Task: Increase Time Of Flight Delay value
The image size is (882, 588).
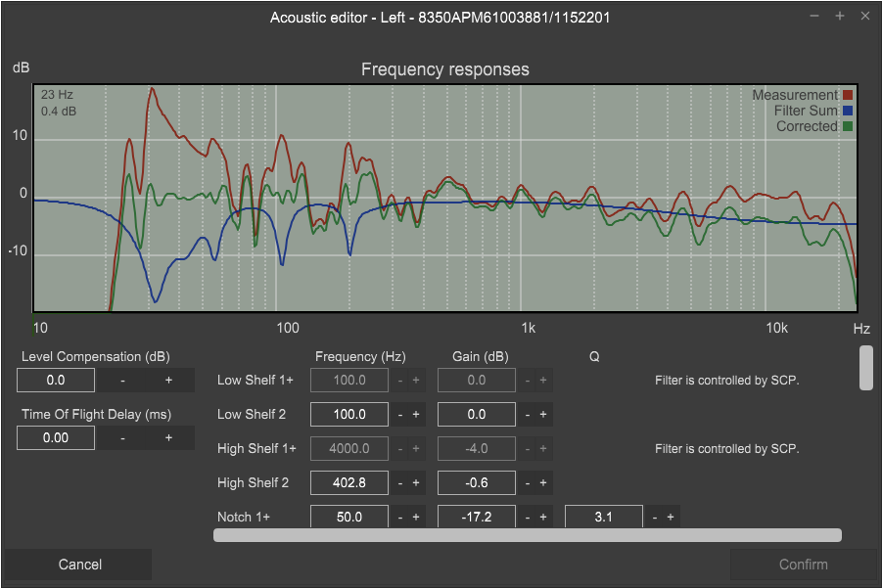Action: click(168, 438)
